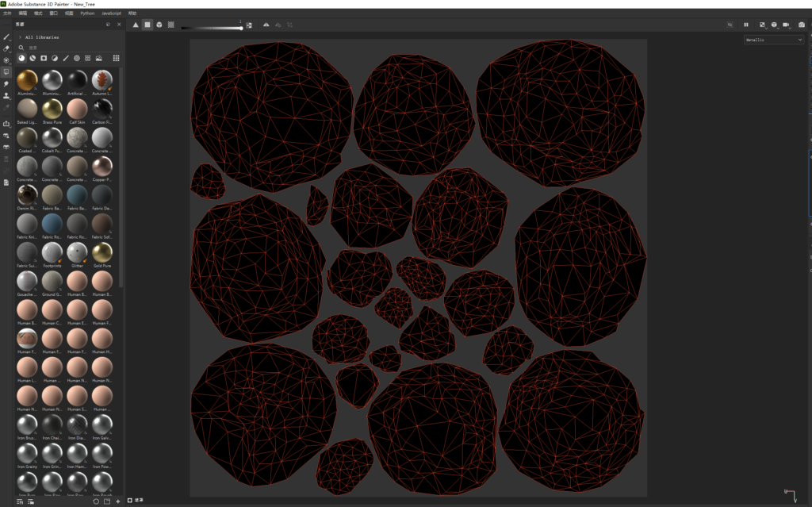Add new asset with plus icon
812x507 pixels.
(118, 501)
